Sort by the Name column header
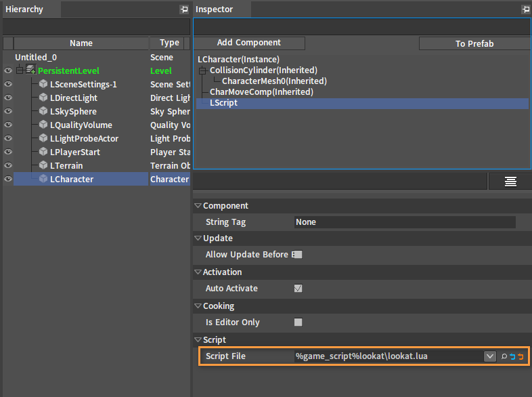Image resolution: width=532 pixels, height=397 pixels. pos(81,43)
